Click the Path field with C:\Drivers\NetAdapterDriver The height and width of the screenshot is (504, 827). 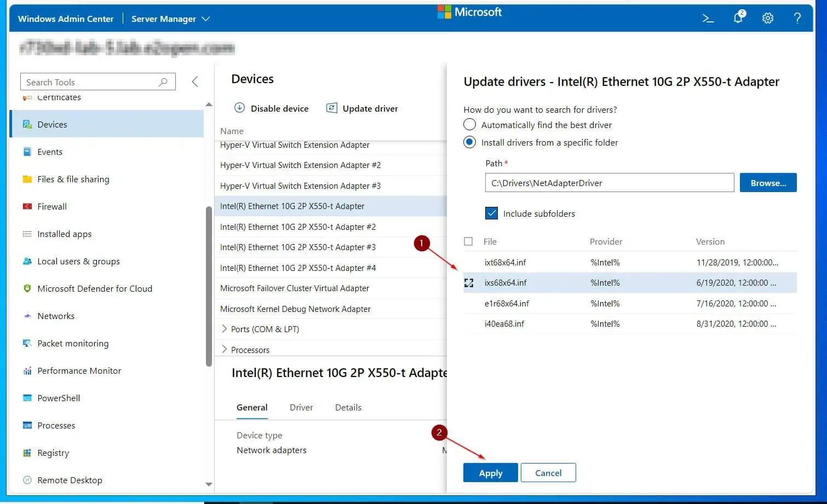[x=610, y=183]
